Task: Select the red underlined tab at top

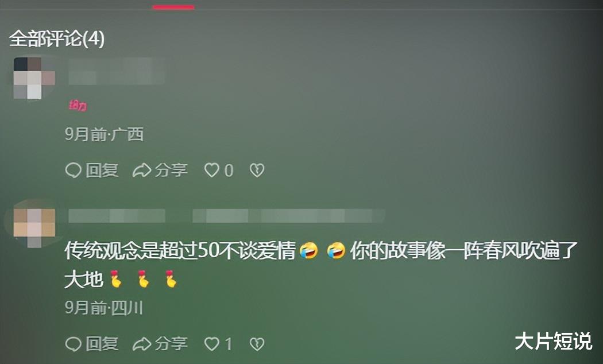Action: [173, 6]
